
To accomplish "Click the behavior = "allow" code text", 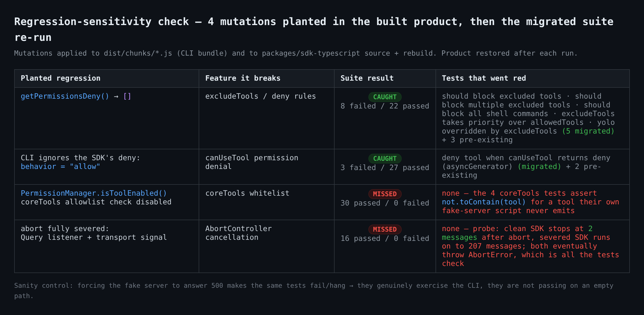I will [x=61, y=166].
